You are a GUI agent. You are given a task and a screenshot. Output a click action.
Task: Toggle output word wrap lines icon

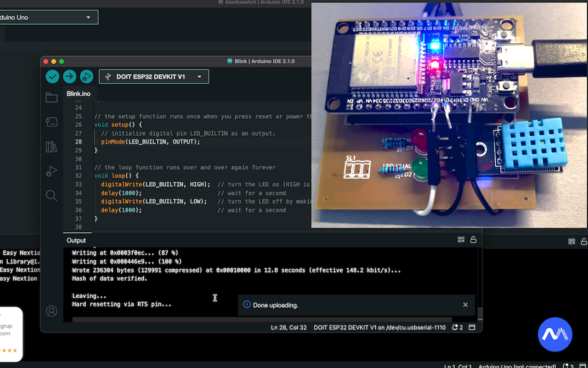(x=461, y=240)
